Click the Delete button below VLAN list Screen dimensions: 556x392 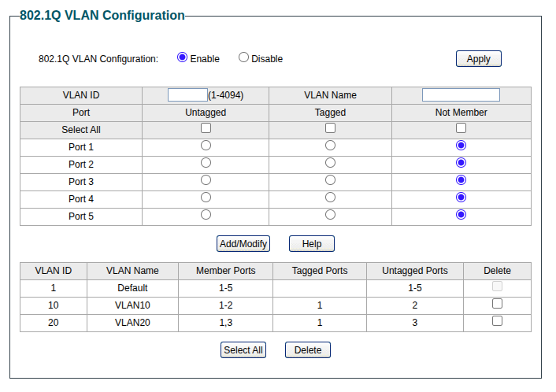(308, 350)
